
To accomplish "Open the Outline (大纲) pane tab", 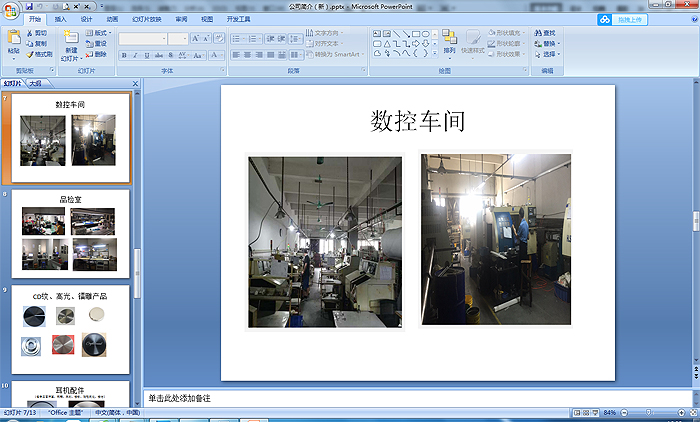I will [35, 83].
